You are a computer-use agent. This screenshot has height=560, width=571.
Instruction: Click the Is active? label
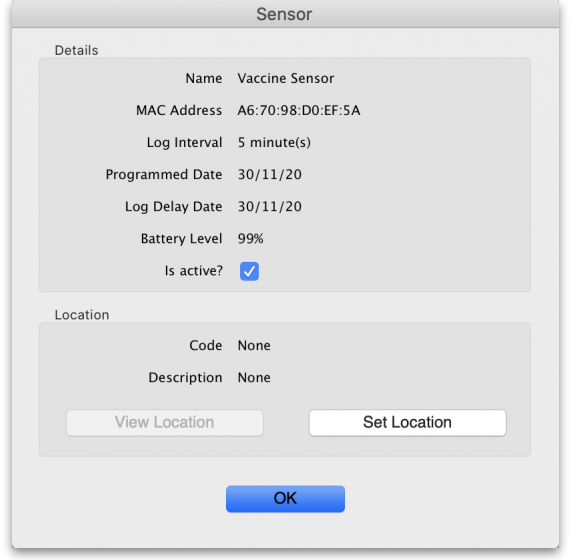point(193,271)
